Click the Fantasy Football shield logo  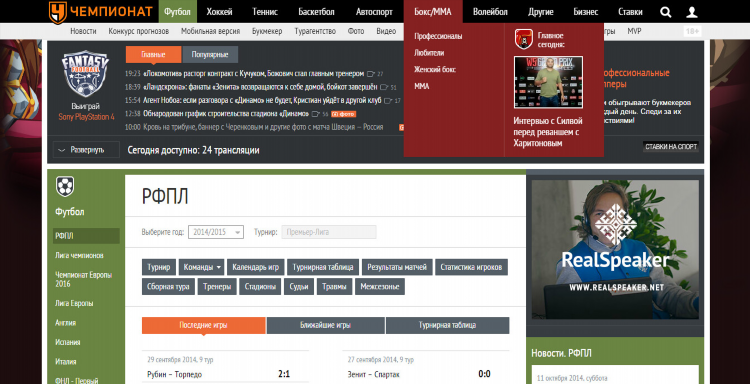point(86,74)
